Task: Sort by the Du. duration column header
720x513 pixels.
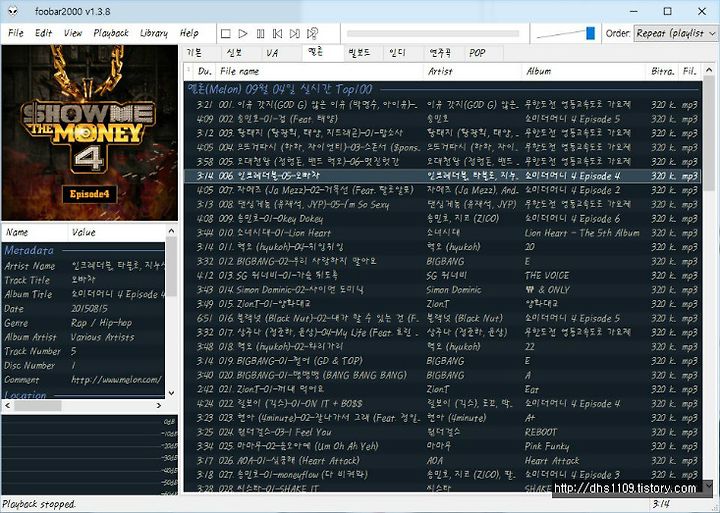Action: [x=205, y=71]
